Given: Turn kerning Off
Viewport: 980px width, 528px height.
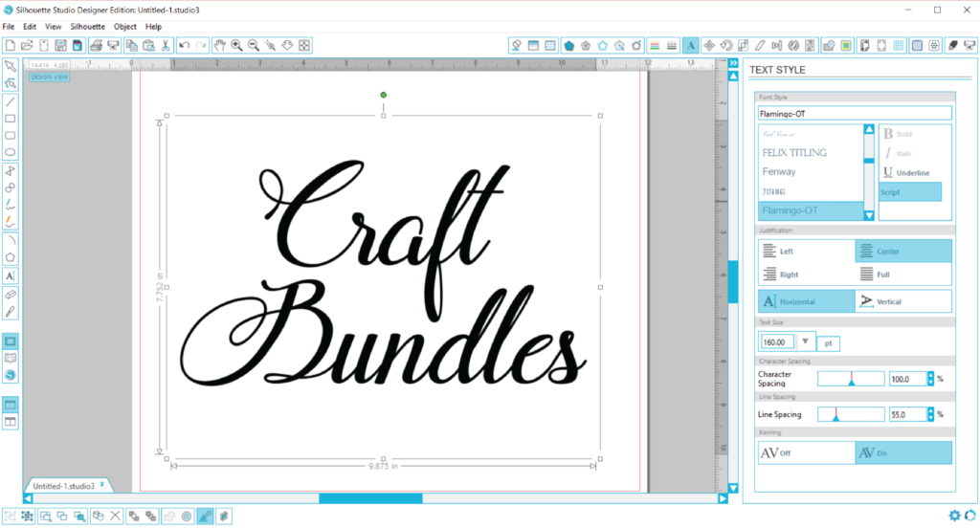Looking at the screenshot, I should point(806,453).
